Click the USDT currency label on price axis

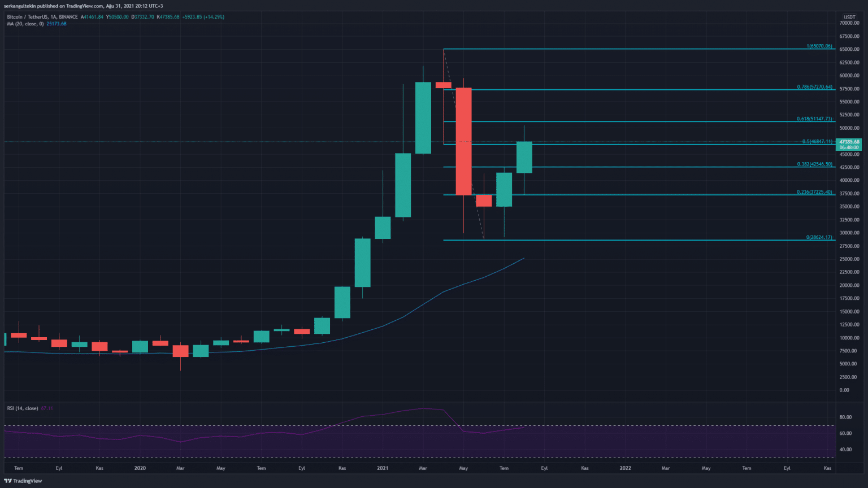[849, 17]
